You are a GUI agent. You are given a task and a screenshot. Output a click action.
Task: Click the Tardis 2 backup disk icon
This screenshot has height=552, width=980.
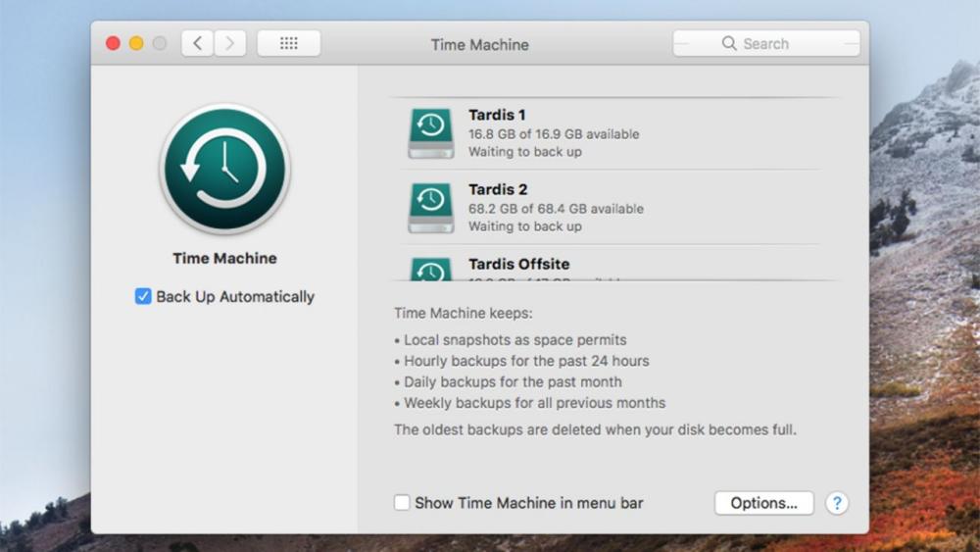click(x=430, y=207)
